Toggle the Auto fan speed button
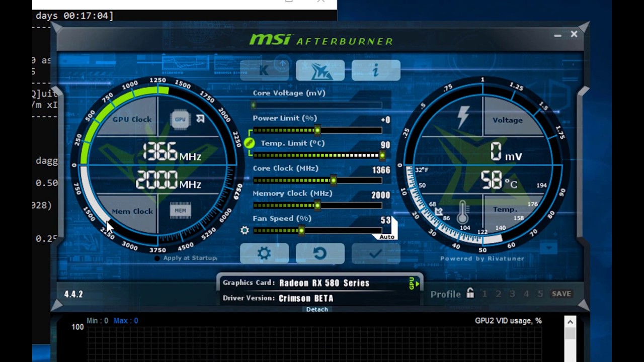Image resolution: width=644 pixels, height=362 pixels. [387, 237]
